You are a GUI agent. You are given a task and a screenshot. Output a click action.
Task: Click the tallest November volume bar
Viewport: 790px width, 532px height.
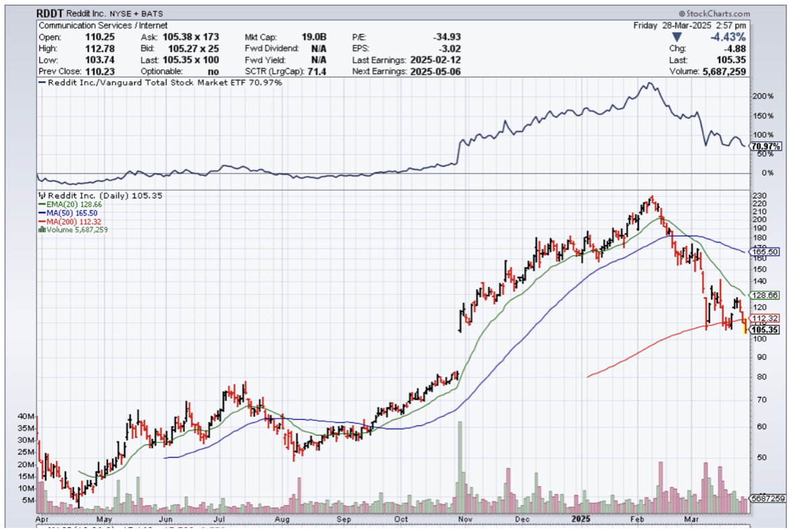[460, 466]
